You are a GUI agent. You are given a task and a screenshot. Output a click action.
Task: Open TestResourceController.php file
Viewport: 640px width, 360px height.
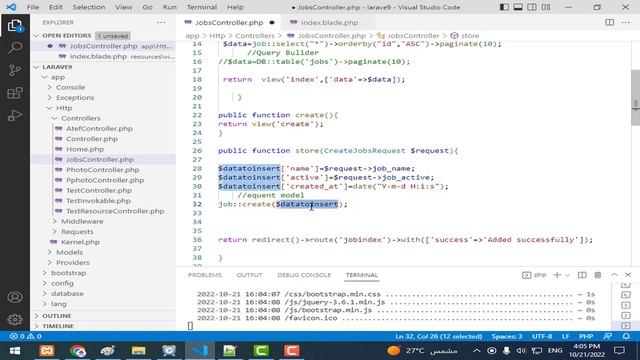tap(115, 211)
